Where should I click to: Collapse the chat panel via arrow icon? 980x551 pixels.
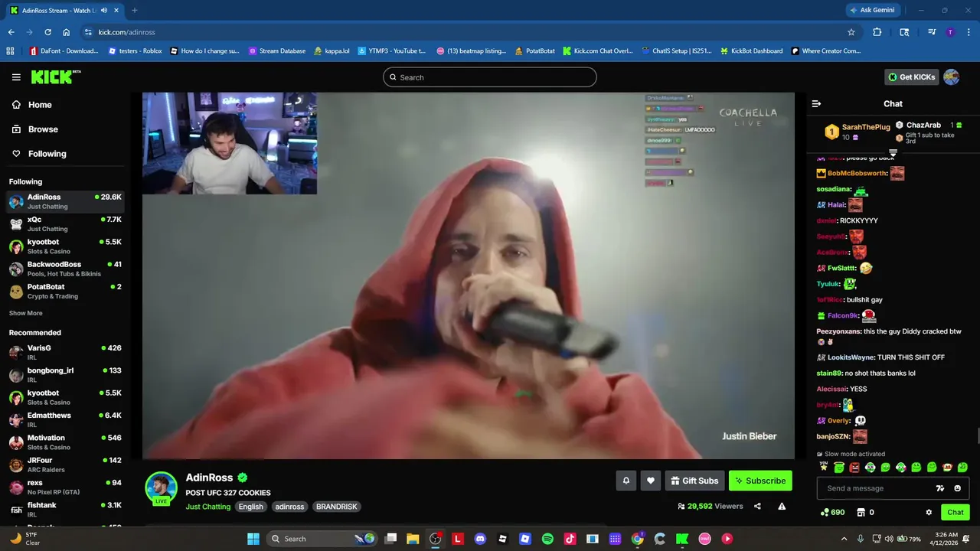point(816,103)
